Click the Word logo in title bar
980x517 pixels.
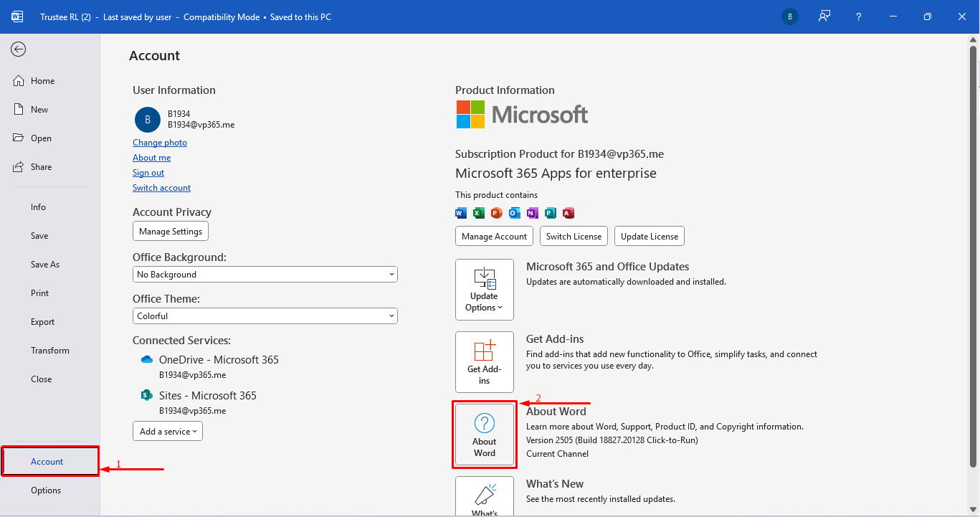coord(18,16)
